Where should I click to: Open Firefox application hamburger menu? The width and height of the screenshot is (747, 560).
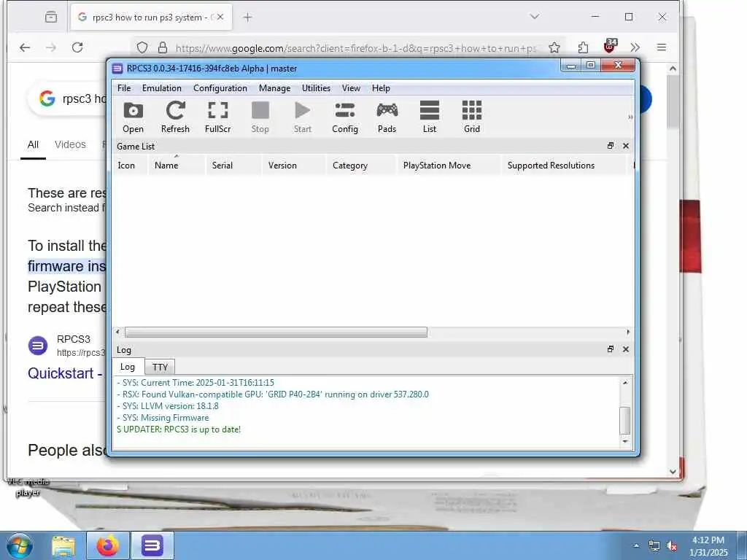tap(661, 47)
